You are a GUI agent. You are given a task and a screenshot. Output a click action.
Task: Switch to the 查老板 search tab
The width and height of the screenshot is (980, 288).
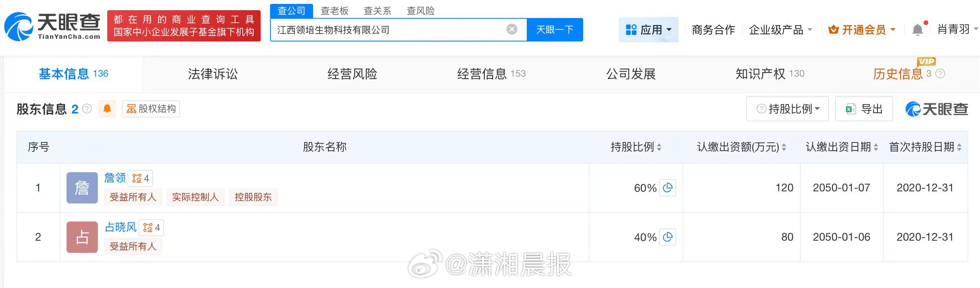pos(335,11)
